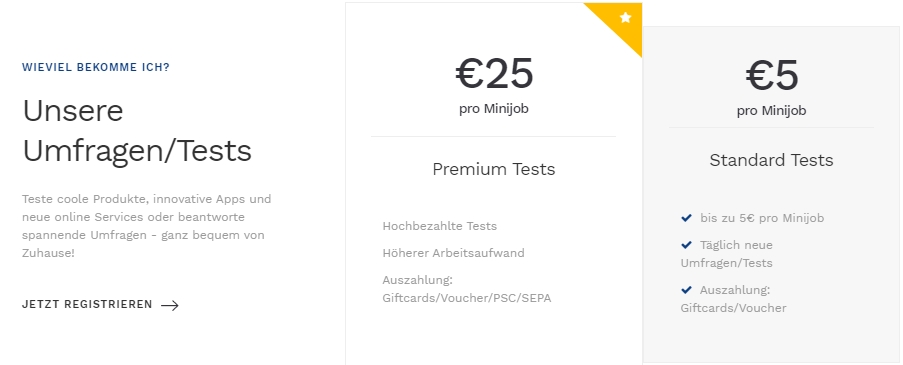Image resolution: width=903 pixels, height=365 pixels.
Task: Open the Jetzt Registrieren link
Action: tap(100, 305)
